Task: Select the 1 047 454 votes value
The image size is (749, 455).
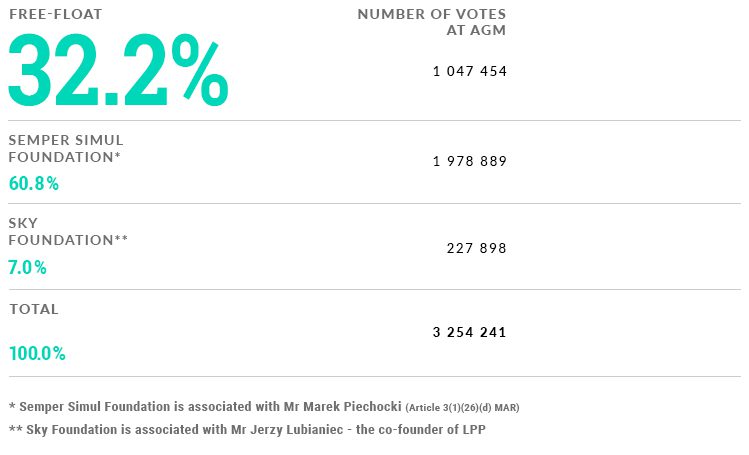Action: tap(470, 71)
